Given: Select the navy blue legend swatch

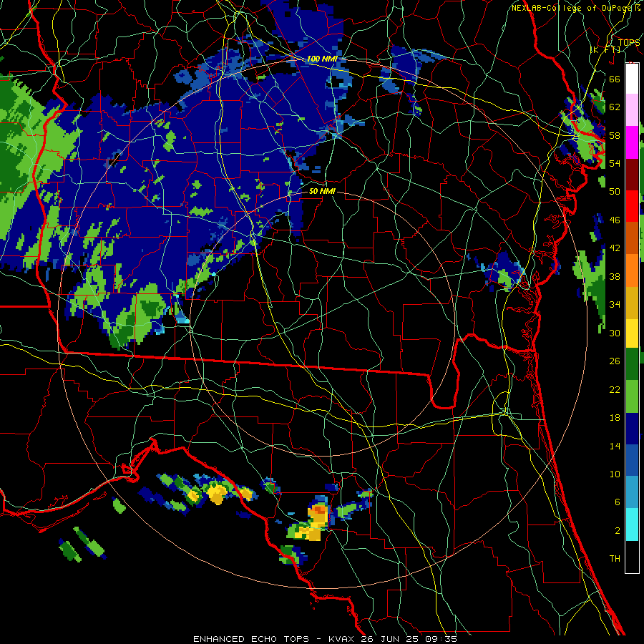Looking at the screenshot, I should (632, 429).
